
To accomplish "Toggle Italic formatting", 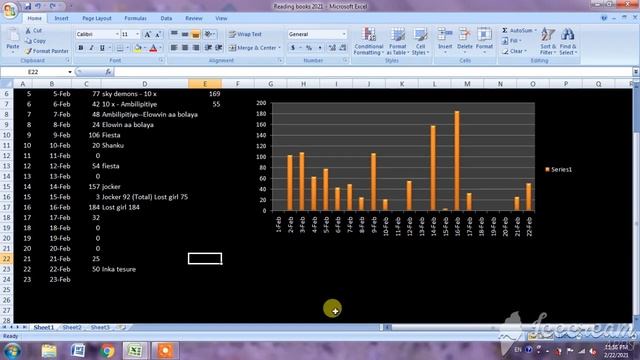I will 91,48.
